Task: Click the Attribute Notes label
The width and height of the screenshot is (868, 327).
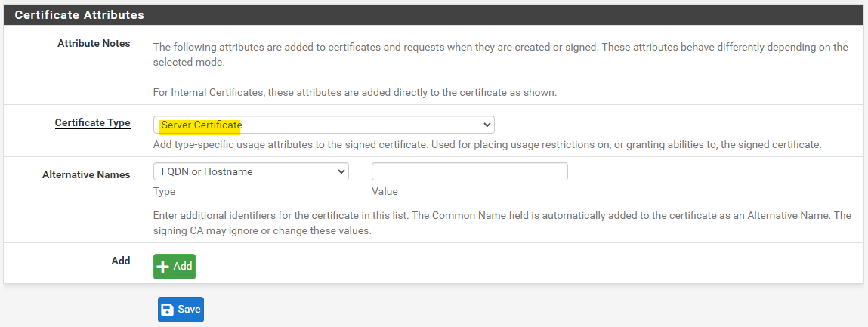Action: coord(94,44)
